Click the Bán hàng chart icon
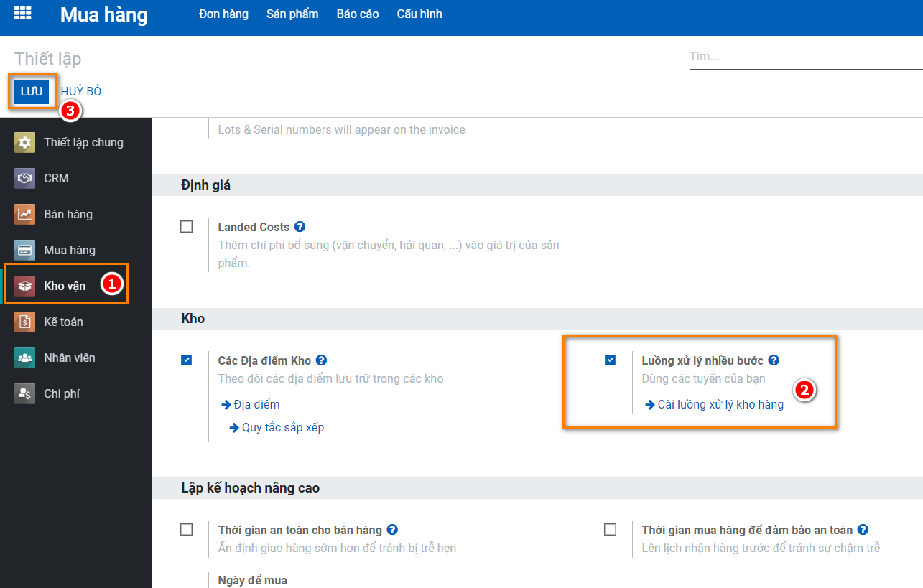Image resolution: width=923 pixels, height=588 pixels. pyautogui.click(x=25, y=214)
